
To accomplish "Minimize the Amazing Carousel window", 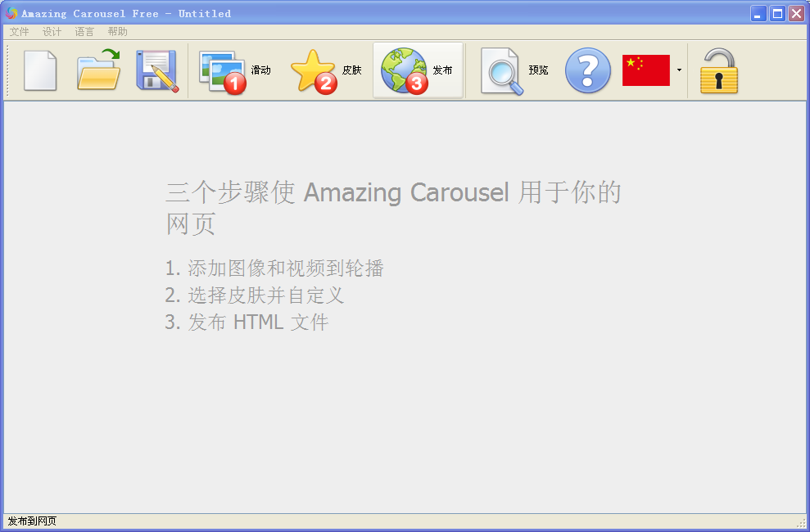I will point(758,13).
